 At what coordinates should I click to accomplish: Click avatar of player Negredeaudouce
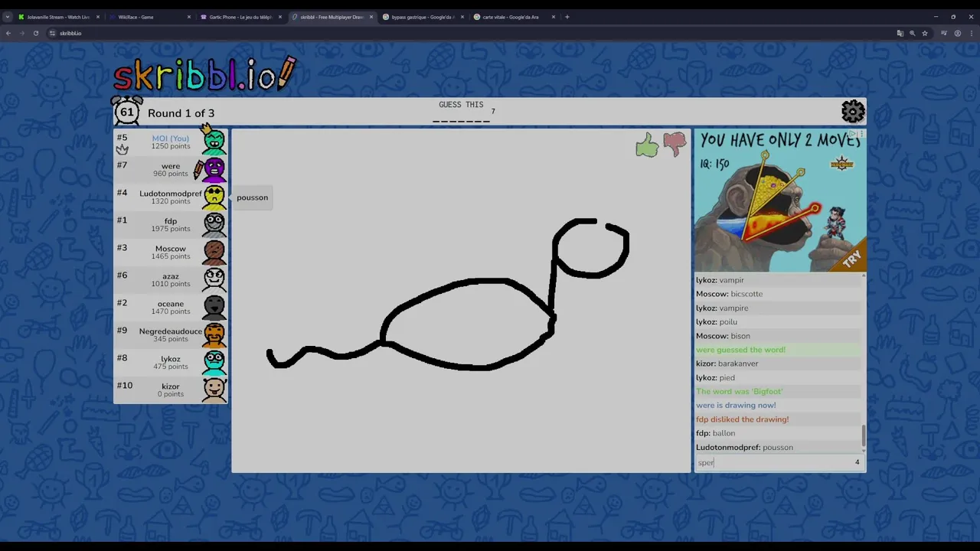click(x=214, y=334)
